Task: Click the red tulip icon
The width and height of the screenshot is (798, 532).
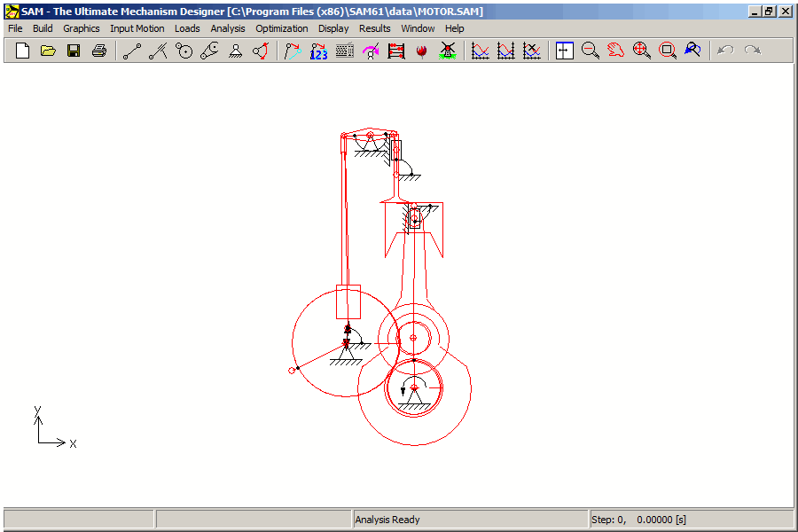Action: [x=421, y=51]
